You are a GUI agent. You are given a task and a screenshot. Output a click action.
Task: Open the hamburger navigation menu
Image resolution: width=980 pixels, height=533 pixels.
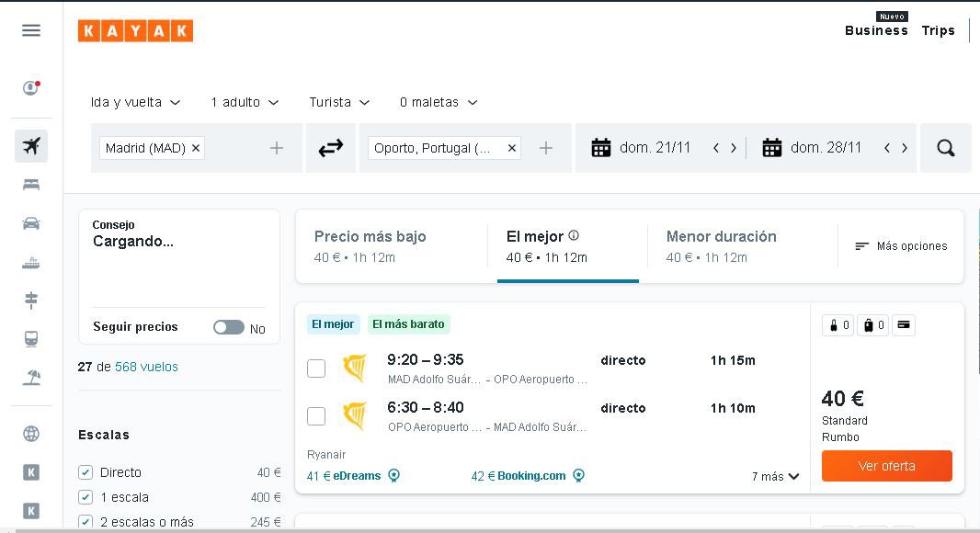tap(31, 30)
